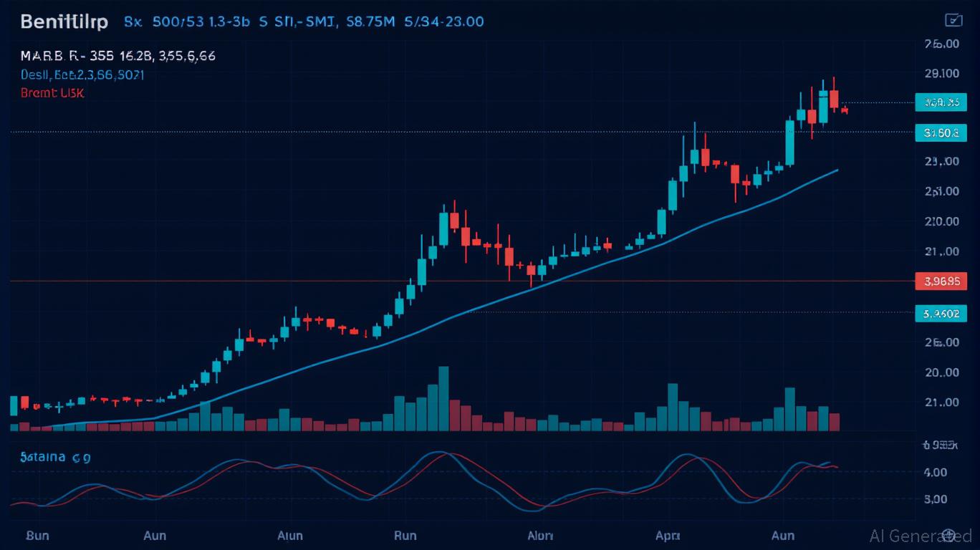Click the icon beside AI Generated watermark
The height and width of the screenshot is (550, 980).
(949, 535)
